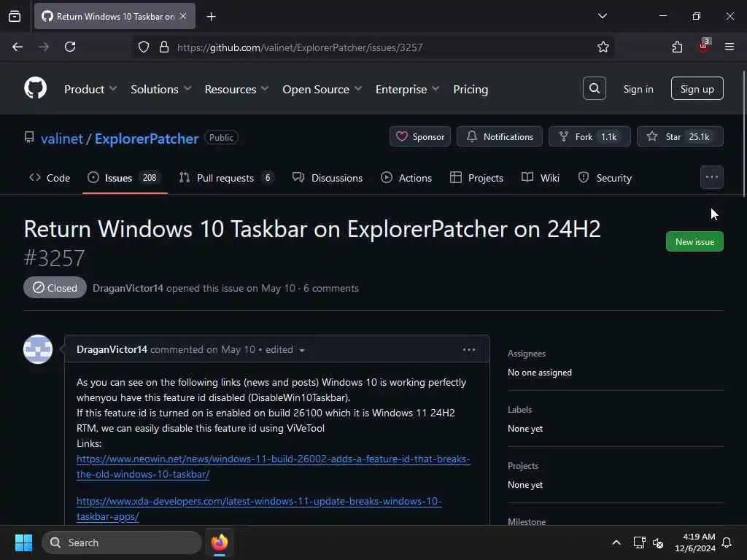Click the taskbar clock showing 4:19 AM
Image resolution: width=747 pixels, height=560 pixels.
(x=695, y=542)
